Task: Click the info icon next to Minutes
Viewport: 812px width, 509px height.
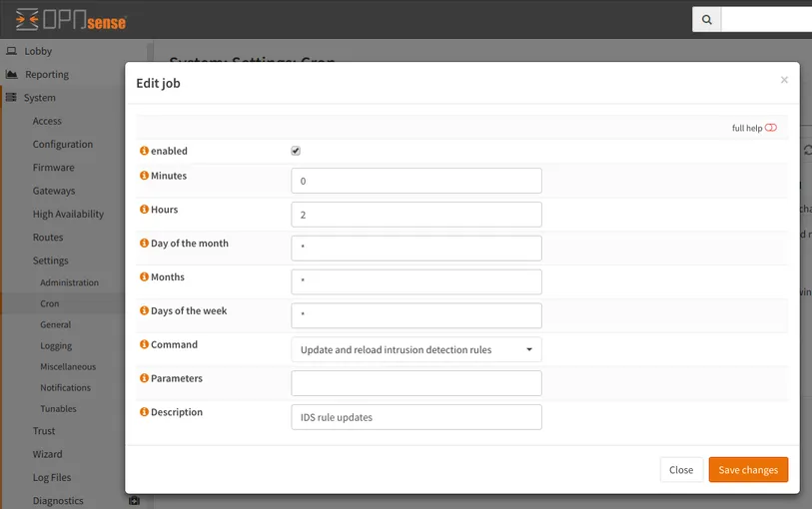Action: pyautogui.click(x=144, y=176)
